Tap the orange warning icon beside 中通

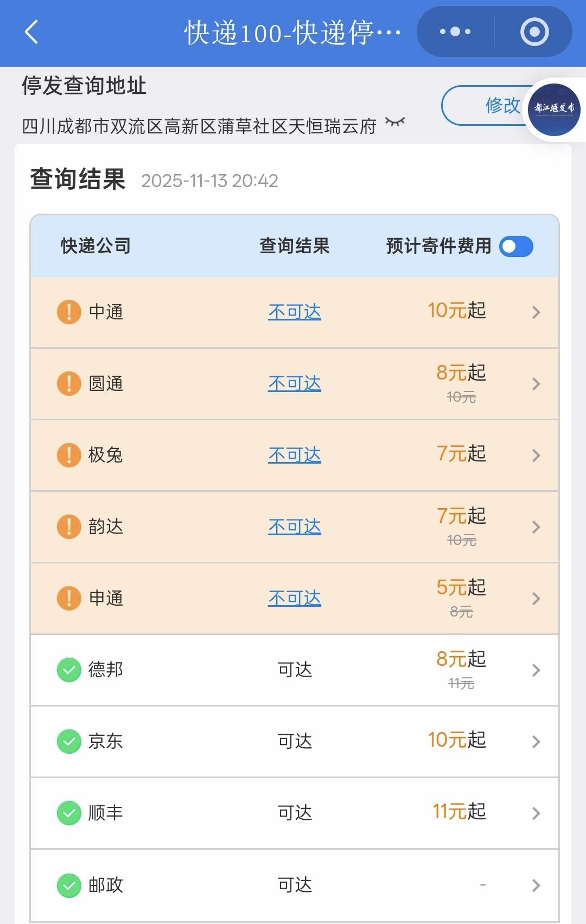69,312
